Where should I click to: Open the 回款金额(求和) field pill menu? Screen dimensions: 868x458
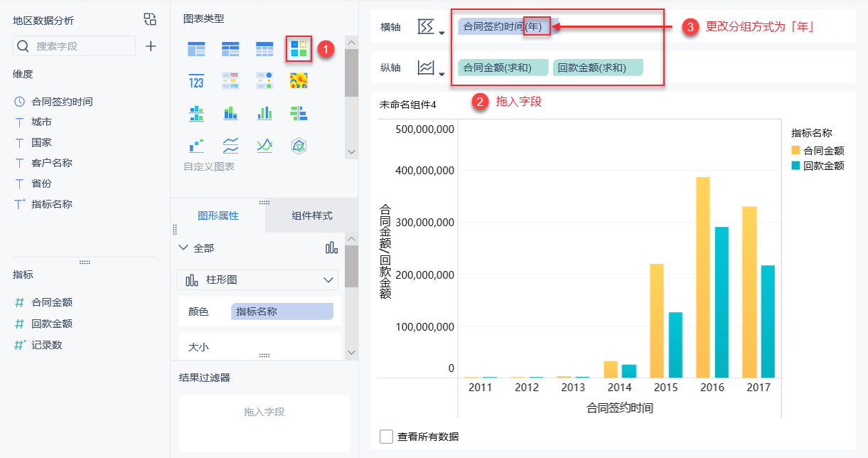[x=598, y=68]
